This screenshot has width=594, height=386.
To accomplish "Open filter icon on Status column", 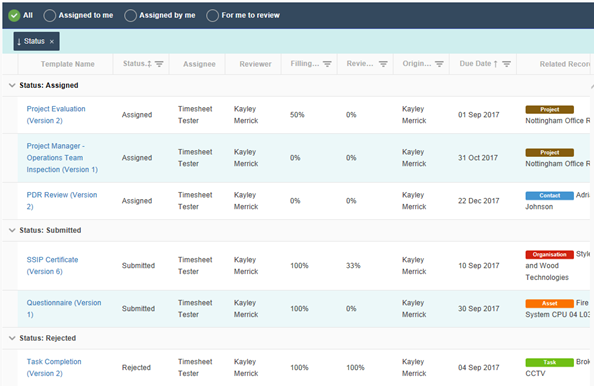I will coord(159,64).
